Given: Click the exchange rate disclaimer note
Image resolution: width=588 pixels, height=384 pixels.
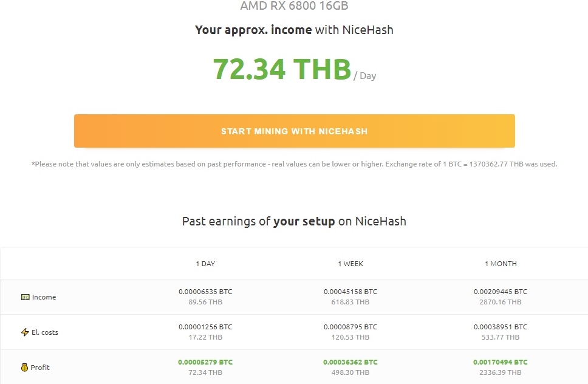Looking at the screenshot, I should pos(295,164).
